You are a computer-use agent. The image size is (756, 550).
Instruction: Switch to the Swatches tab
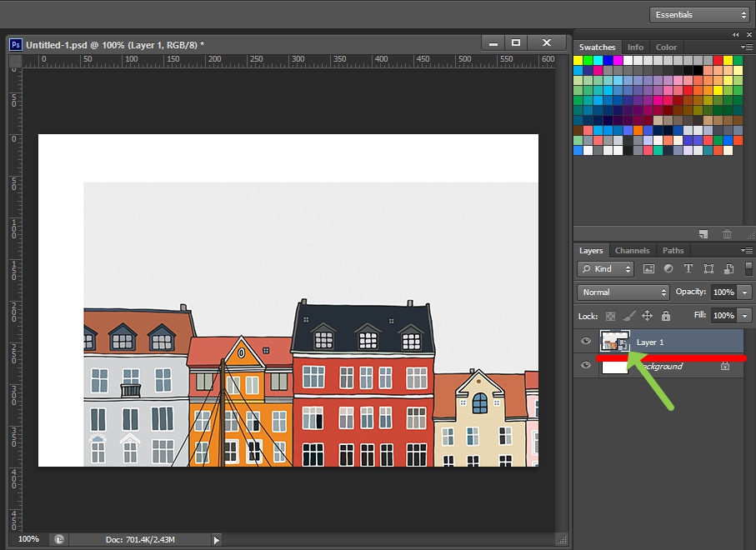pos(597,47)
